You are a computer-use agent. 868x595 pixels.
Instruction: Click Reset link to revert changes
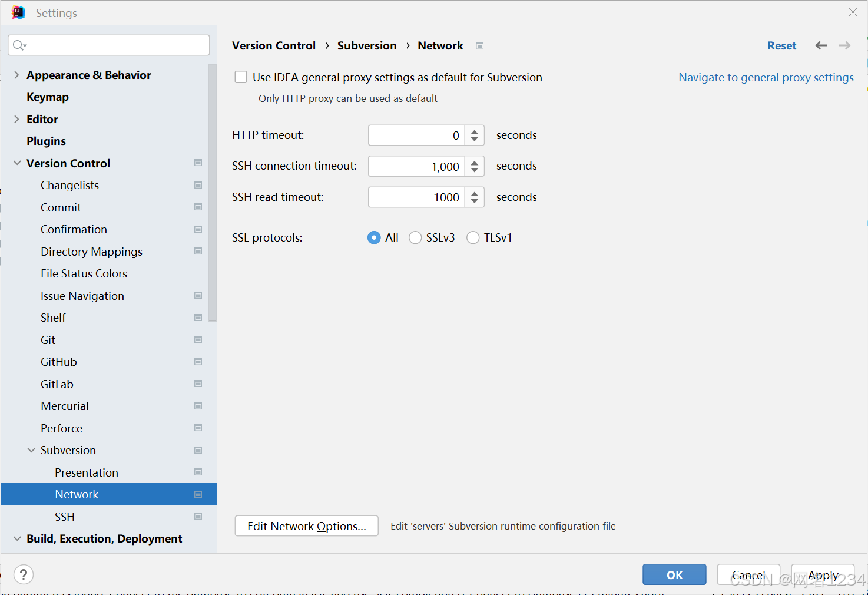(781, 45)
